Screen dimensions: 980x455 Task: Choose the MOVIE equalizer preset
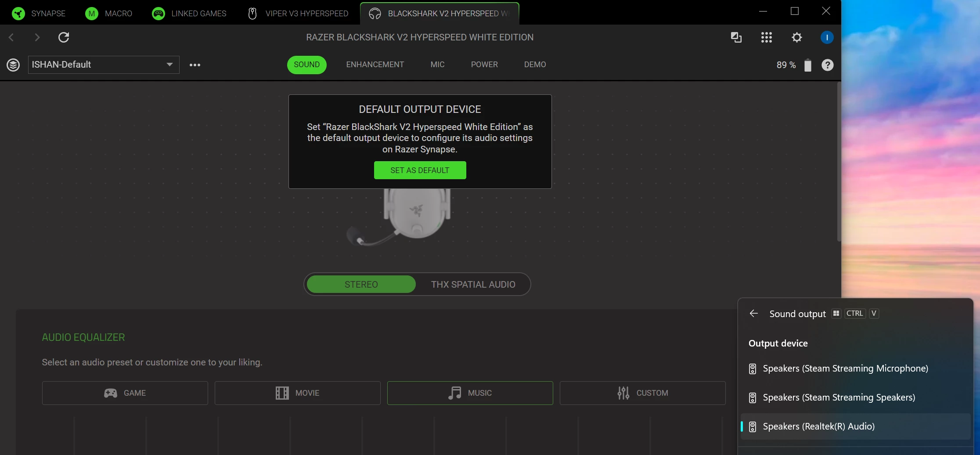tap(298, 393)
